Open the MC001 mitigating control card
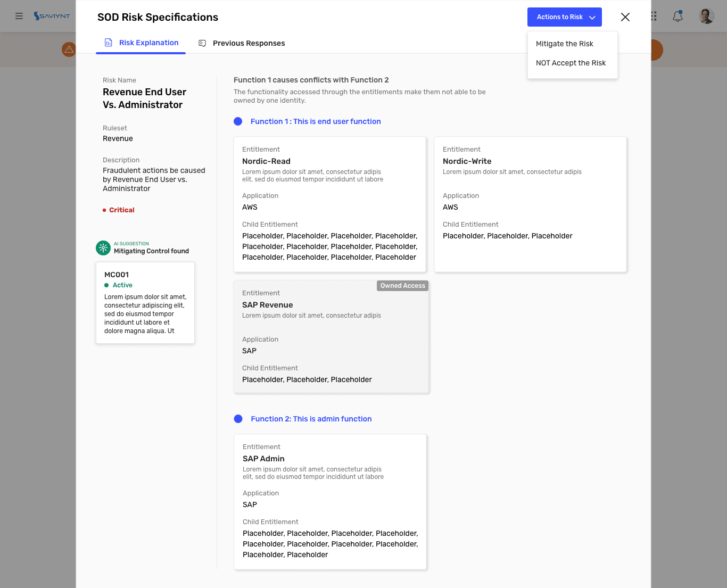Screen dimensions: 727x588 pos(145,302)
